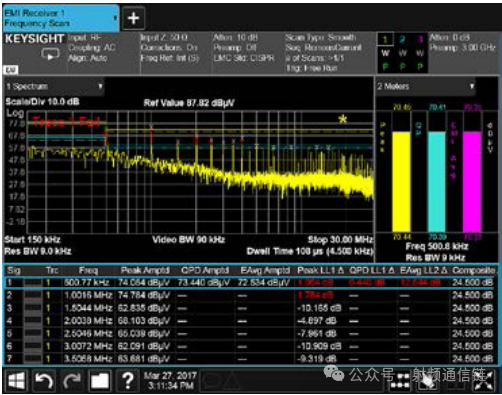The image size is (502, 395).
Task: Click the Mar 27, 2017 date and time
Action: (170, 380)
